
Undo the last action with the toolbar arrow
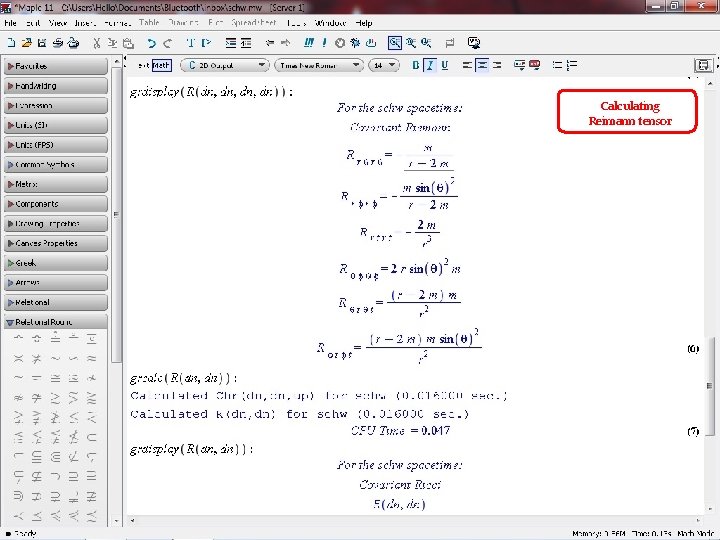pyautogui.click(x=151, y=43)
